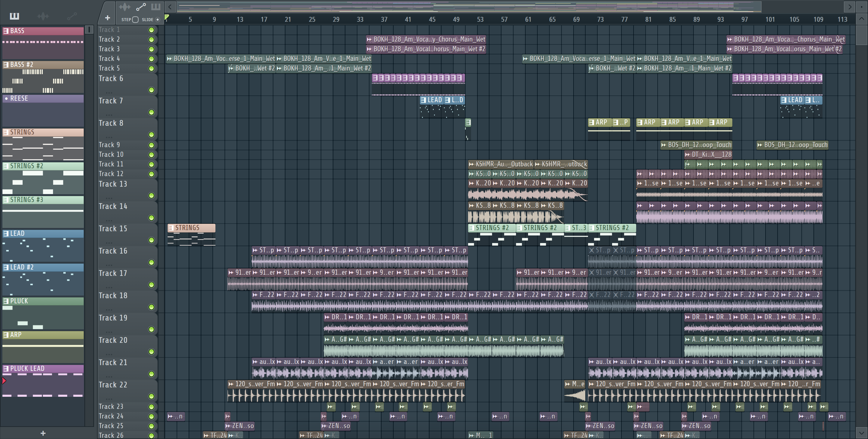Click the green playhead marker at bar 1
This screenshot has height=439, width=868.
pos(166,18)
